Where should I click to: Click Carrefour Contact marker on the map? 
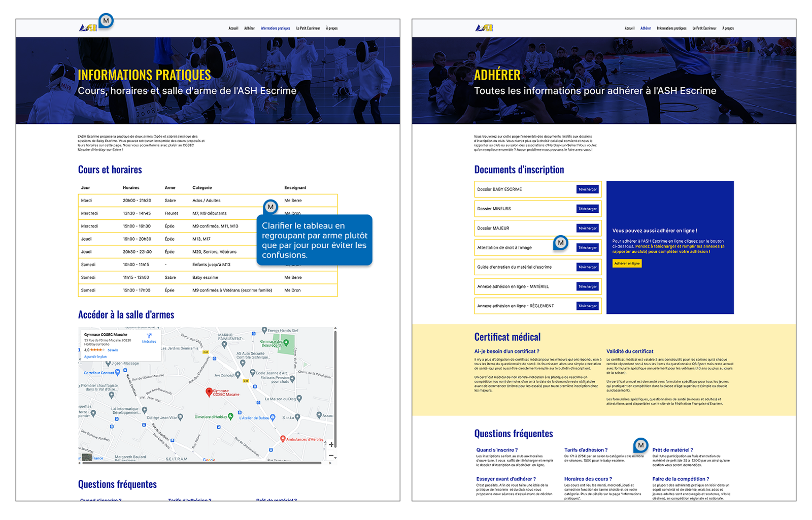118,372
